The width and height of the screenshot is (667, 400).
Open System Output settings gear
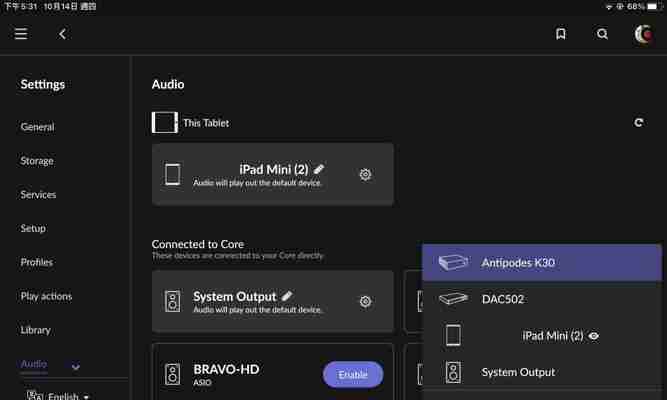click(365, 302)
